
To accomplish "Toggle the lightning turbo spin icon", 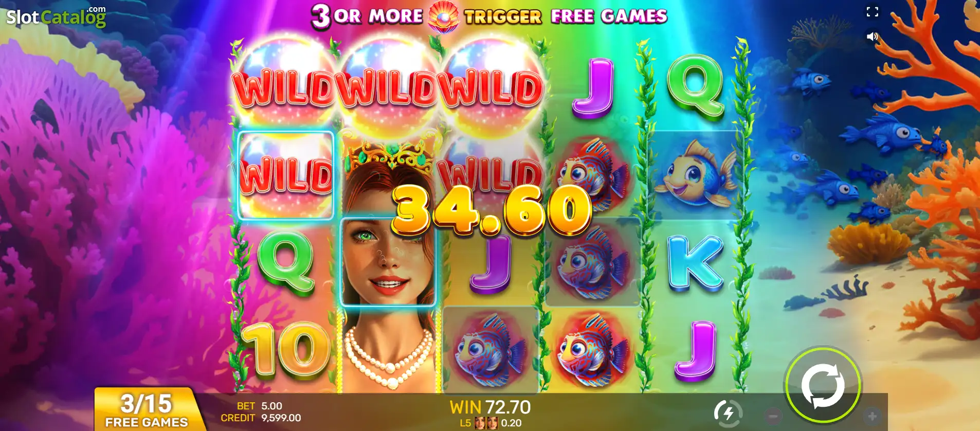I will 728,412.
